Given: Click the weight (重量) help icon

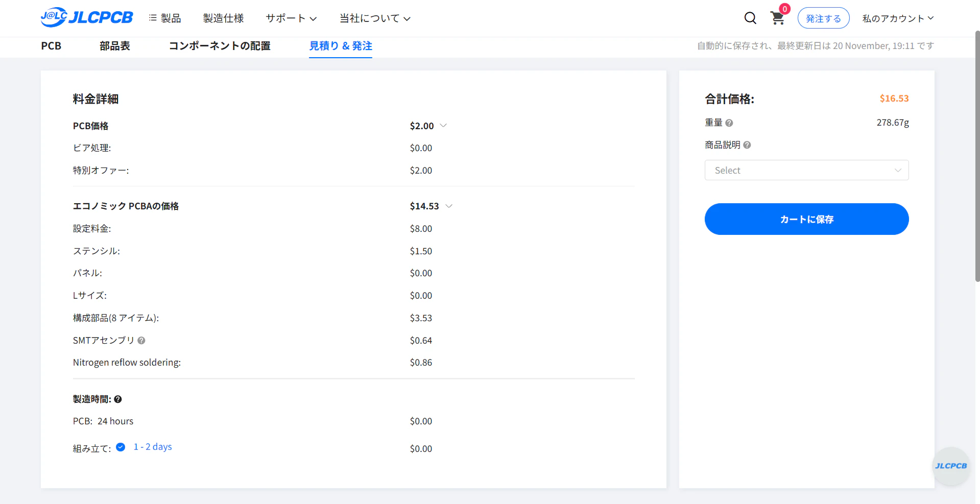Looking at the screenshot, I should (729, 123).
